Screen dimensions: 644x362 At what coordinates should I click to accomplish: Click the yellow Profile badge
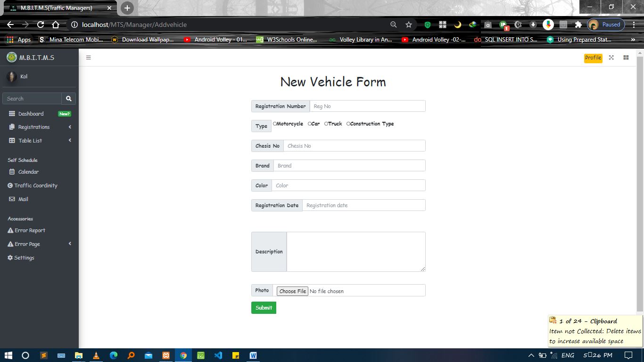[x=593, y=58]
